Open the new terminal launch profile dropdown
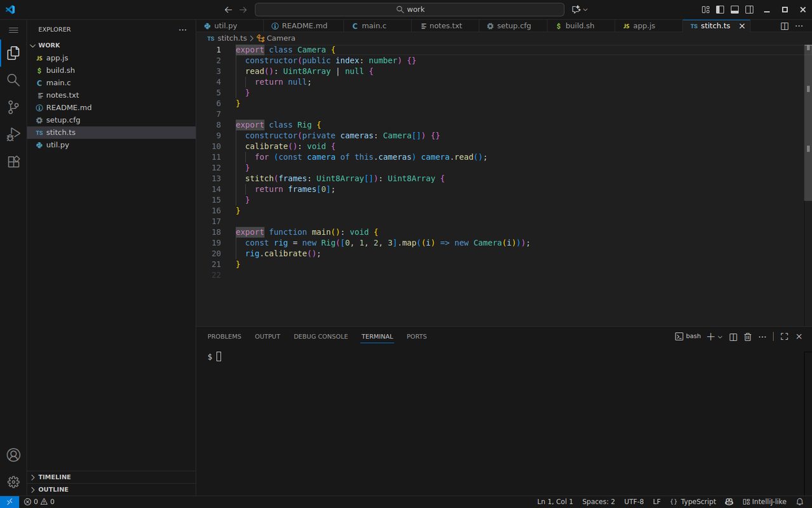812x508 pixels. click(720, 337)
